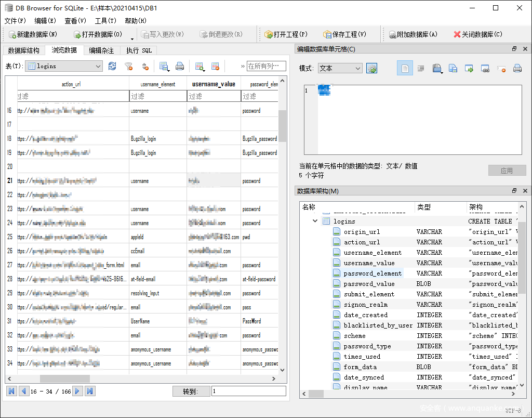Viewport: 532px width, 418px height.
Task: Switch to the 执行 SQL tab
Action: 139,50
